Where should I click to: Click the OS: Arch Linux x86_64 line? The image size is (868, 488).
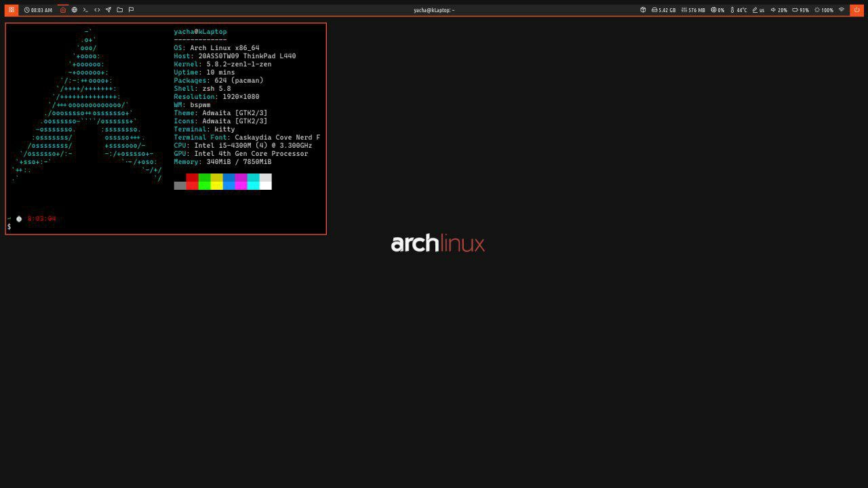point(216,48)
